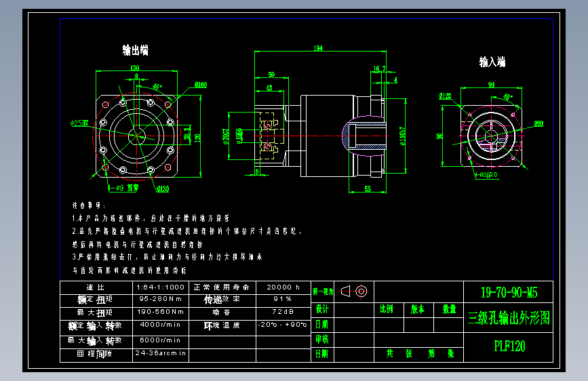Click the 43 dimension in side view
This screenshot has width=588, height=381.
coord(269,87)
